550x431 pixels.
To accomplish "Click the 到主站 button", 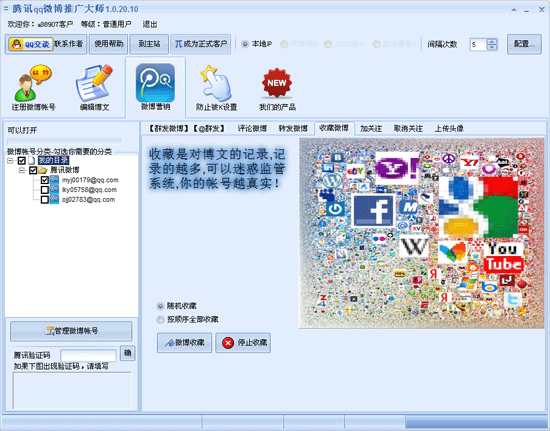I will [x=149, y=44].
